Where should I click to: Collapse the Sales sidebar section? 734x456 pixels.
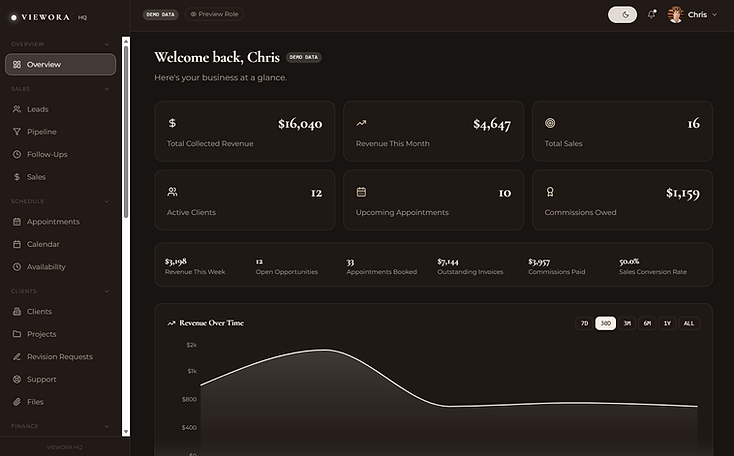(107, 89)
